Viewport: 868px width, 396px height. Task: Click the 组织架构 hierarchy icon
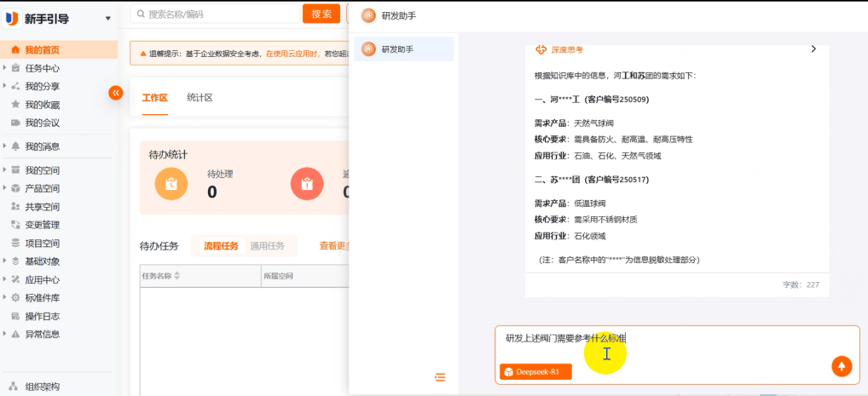[x=14, y=387]
